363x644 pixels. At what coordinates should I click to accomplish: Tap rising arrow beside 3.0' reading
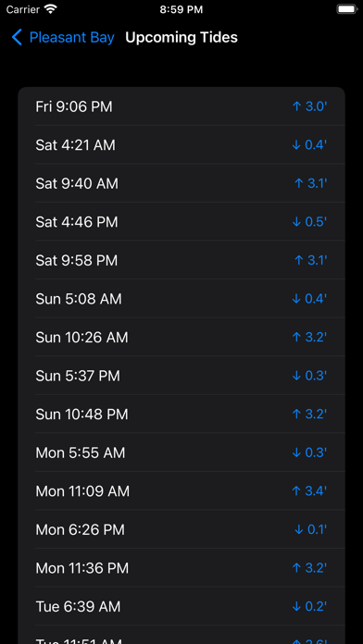297,106
